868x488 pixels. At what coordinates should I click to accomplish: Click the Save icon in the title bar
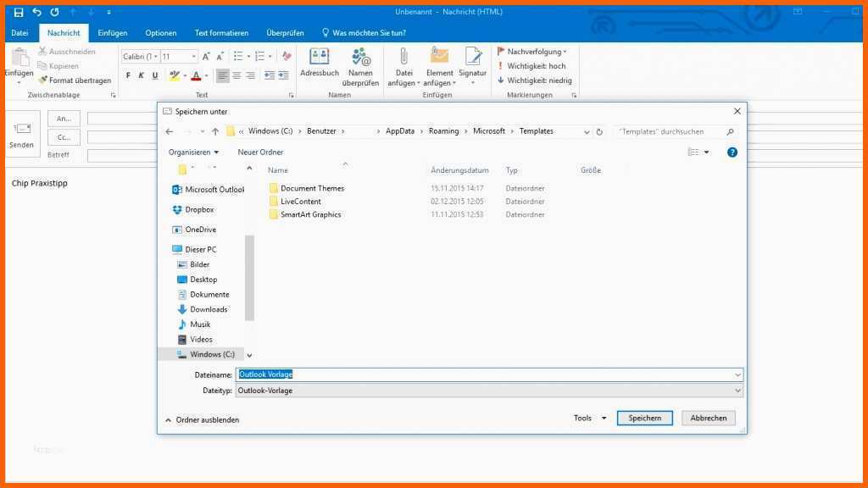(x=19, y=12)
